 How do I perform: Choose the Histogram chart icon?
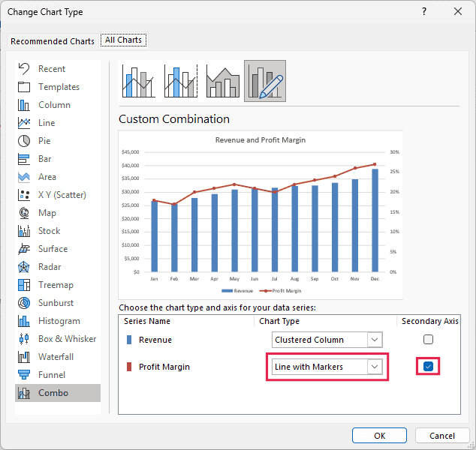click(x=24, y=321)
